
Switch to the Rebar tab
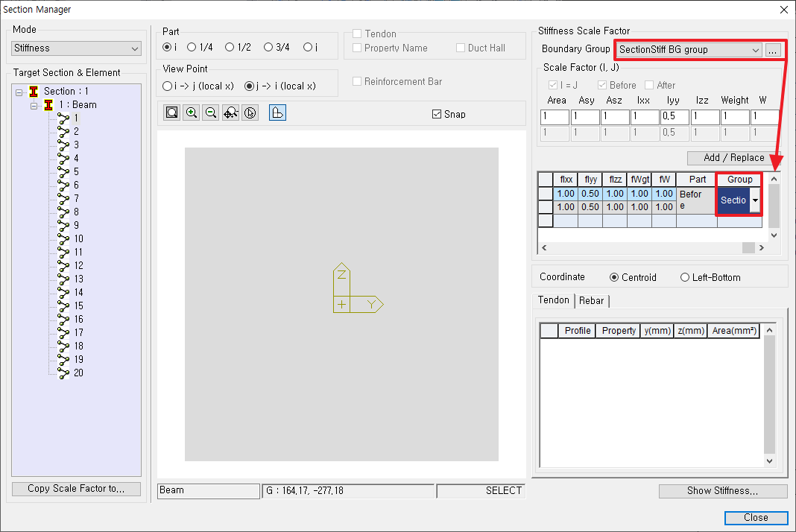coord(591,300)
